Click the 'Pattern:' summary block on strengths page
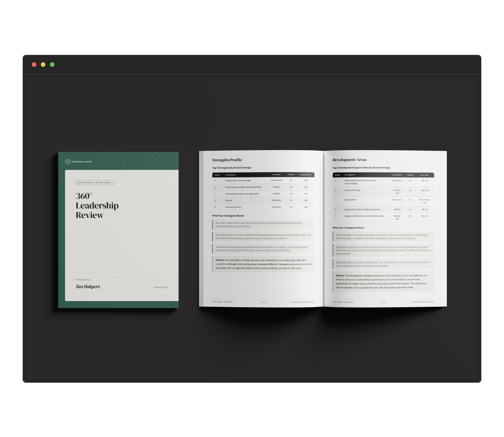504x437 pixels. 263,264
